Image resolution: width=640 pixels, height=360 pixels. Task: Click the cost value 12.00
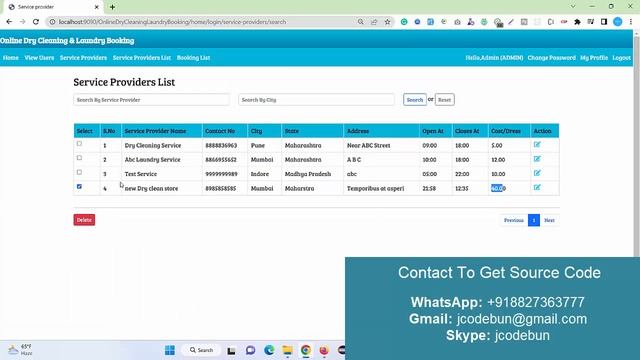[498, 160]
